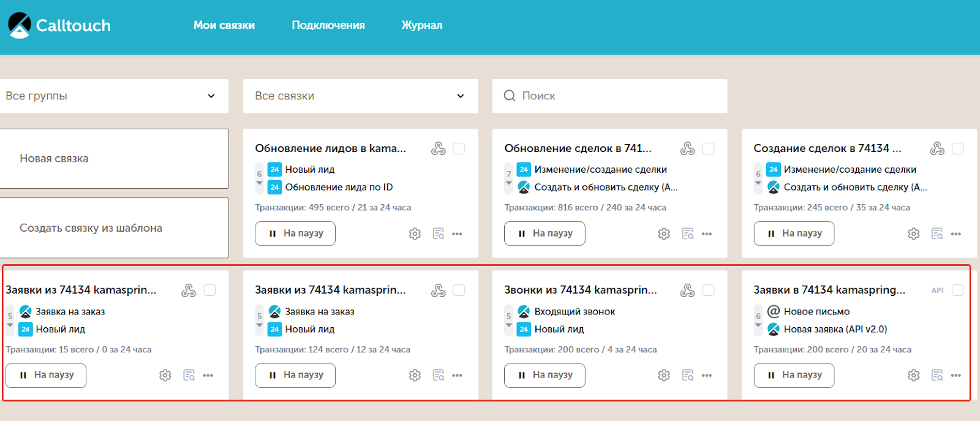This screenshot has width=980, height=421.
Task: Select checkbox on Создание сделок card
Action: click(957, 148)
